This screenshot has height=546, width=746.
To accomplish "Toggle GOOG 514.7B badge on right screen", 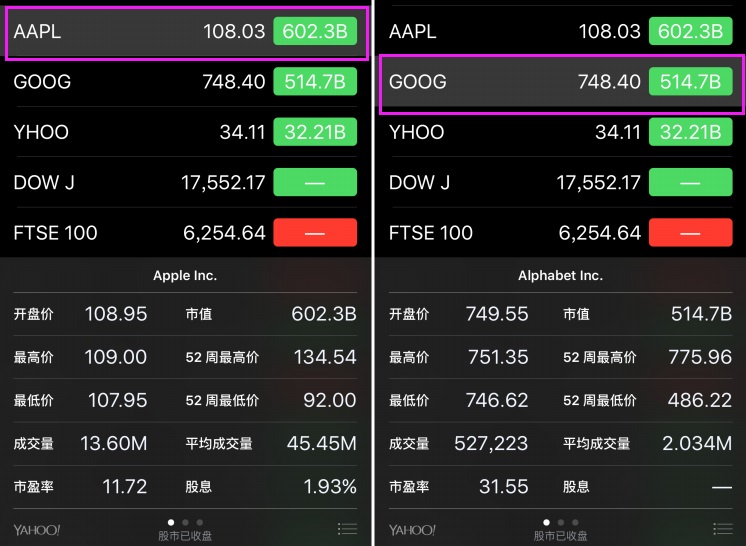I will coord(690,82).
